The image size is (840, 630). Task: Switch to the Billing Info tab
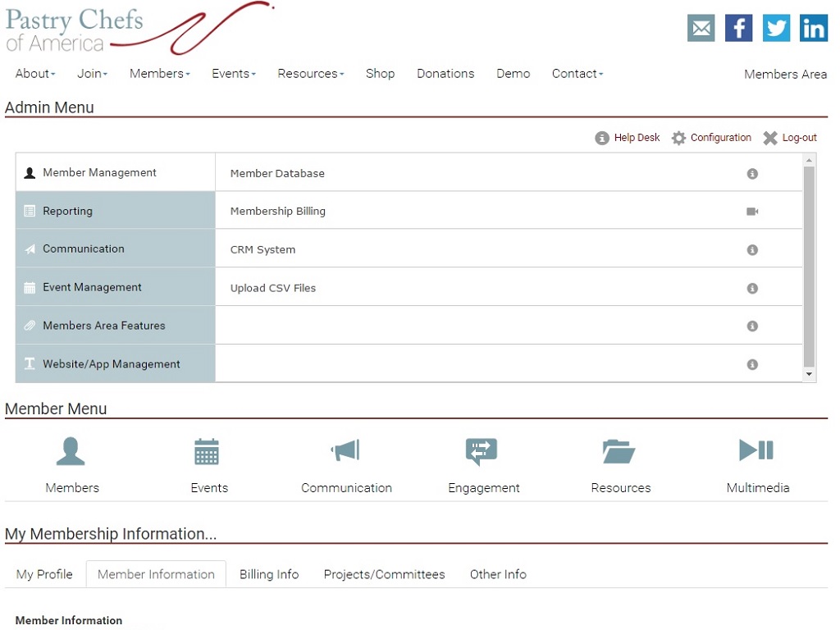269,574
